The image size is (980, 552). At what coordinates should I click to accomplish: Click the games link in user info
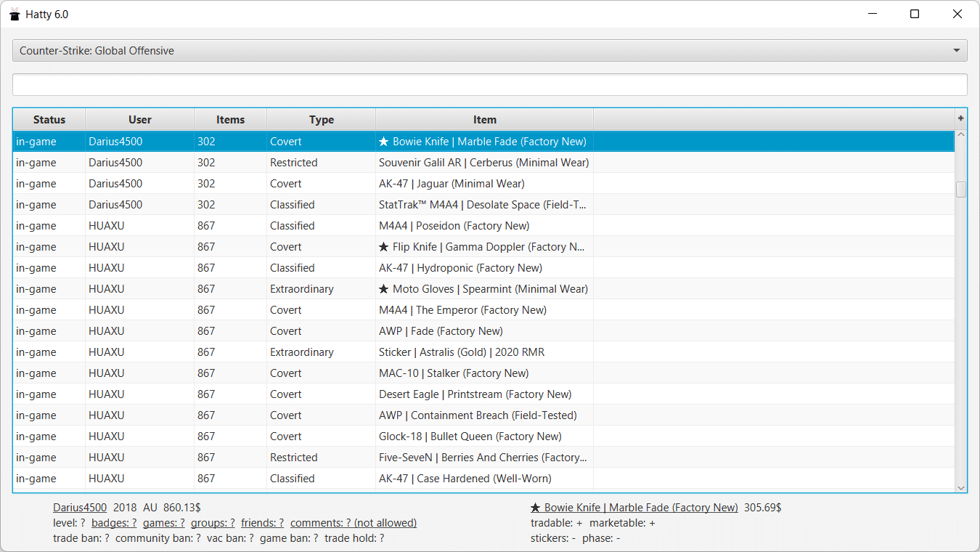tap(163, 523)
